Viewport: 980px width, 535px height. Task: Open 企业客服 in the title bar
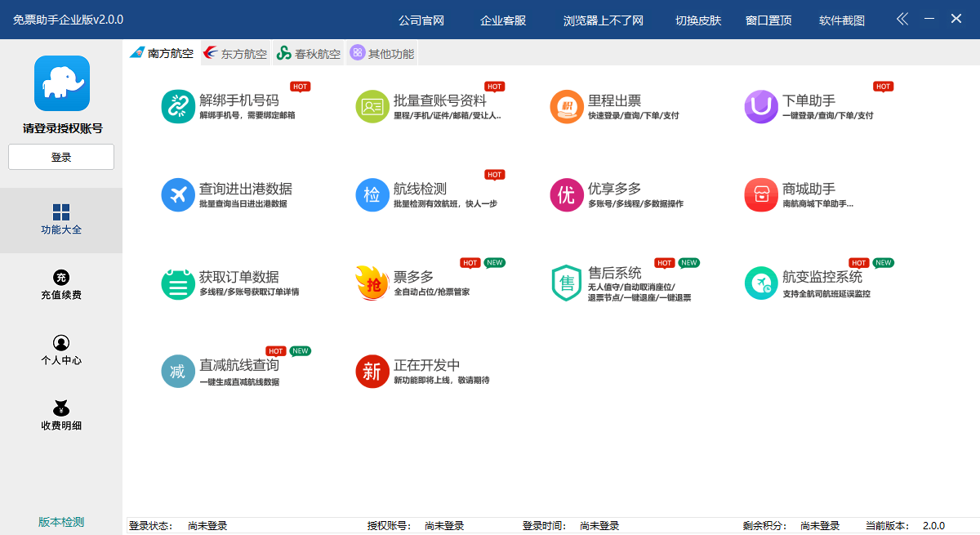[503, 20]
